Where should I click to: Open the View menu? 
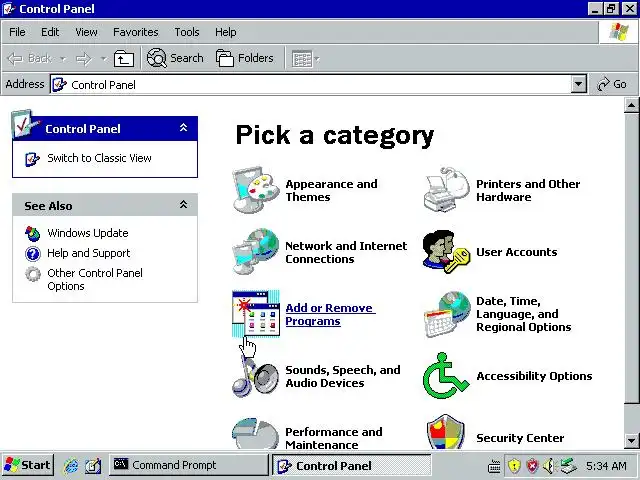86,32
